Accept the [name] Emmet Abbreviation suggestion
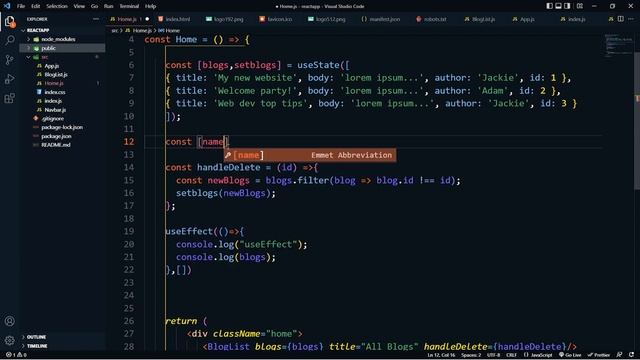 point(310,155)
